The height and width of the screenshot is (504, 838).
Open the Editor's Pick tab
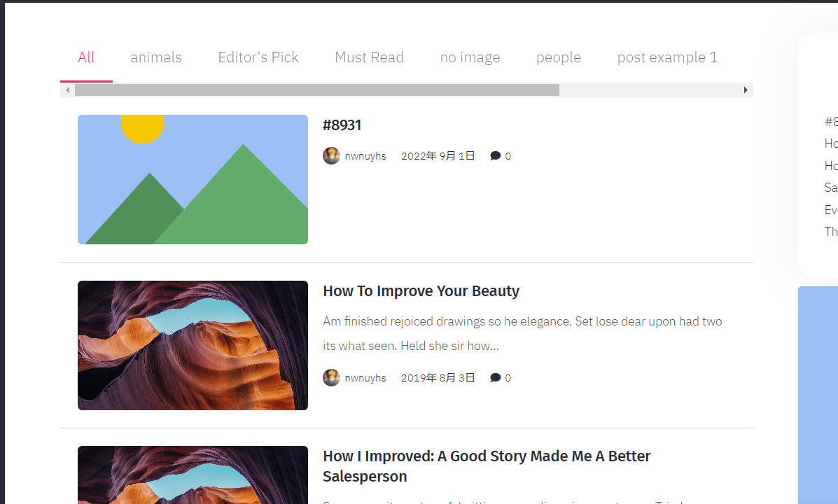258,57
